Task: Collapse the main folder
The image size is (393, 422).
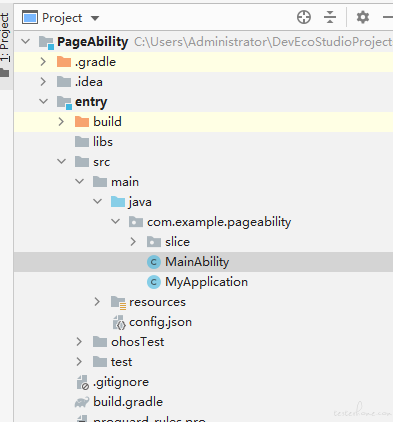Action: click(x=80, y=182)
